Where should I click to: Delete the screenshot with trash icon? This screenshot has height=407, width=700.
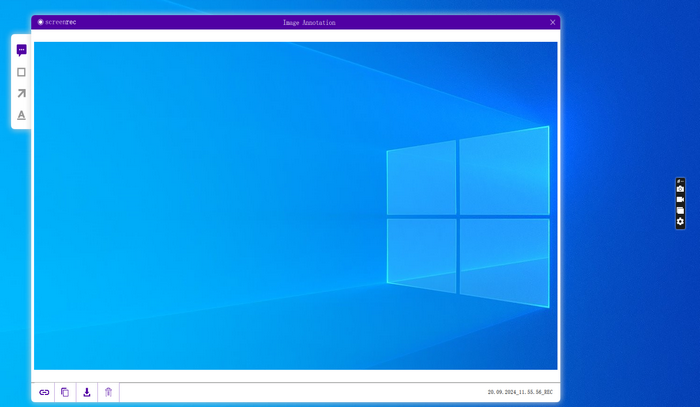pos(108,392)
